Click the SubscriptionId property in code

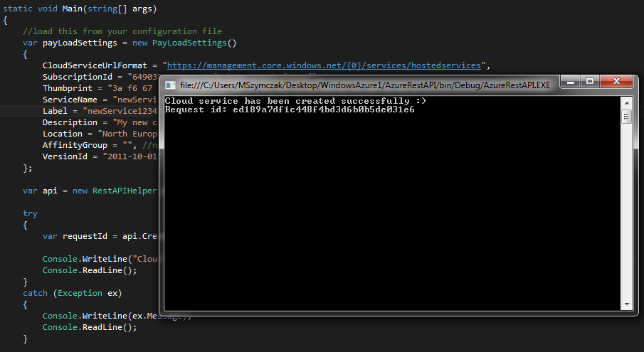[x=78, y=77]
